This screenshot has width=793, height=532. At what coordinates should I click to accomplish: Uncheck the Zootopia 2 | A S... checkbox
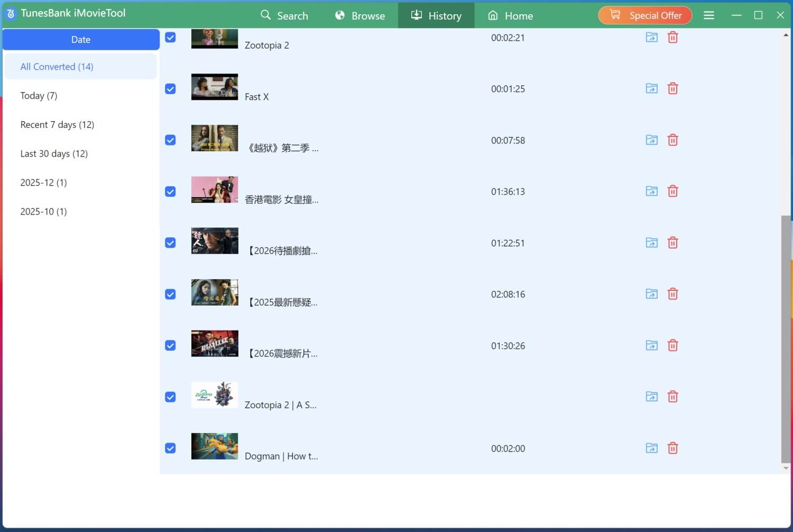click(170, 397)
